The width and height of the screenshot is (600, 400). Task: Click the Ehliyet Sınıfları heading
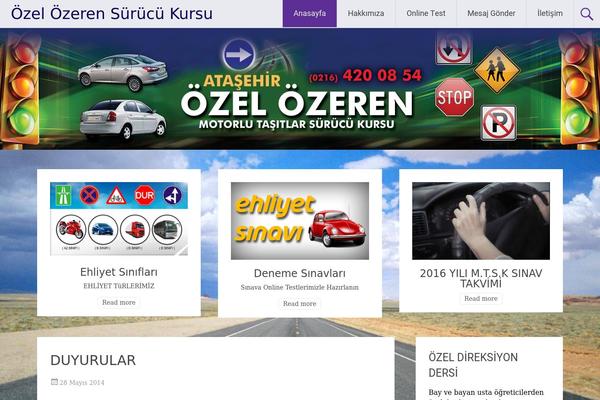119,272
